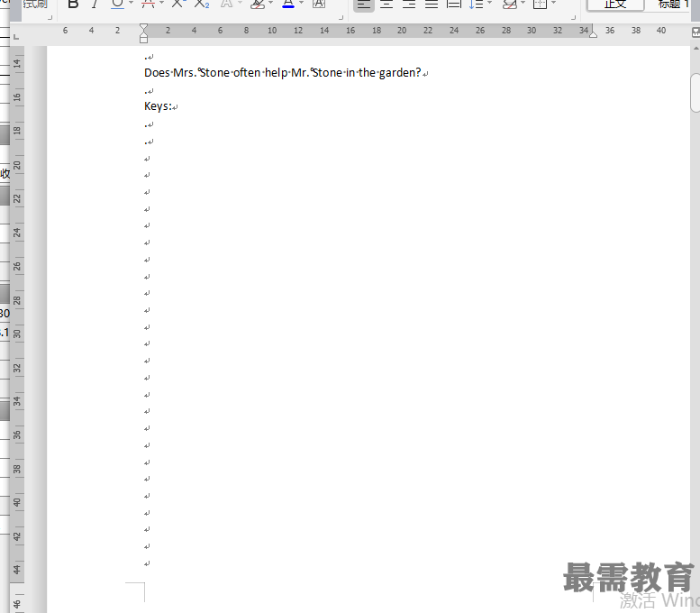The width and height of the screenshot is (700, 613).
Task: Click the vertical scrollbar up arrow
Action: (695, 48)
